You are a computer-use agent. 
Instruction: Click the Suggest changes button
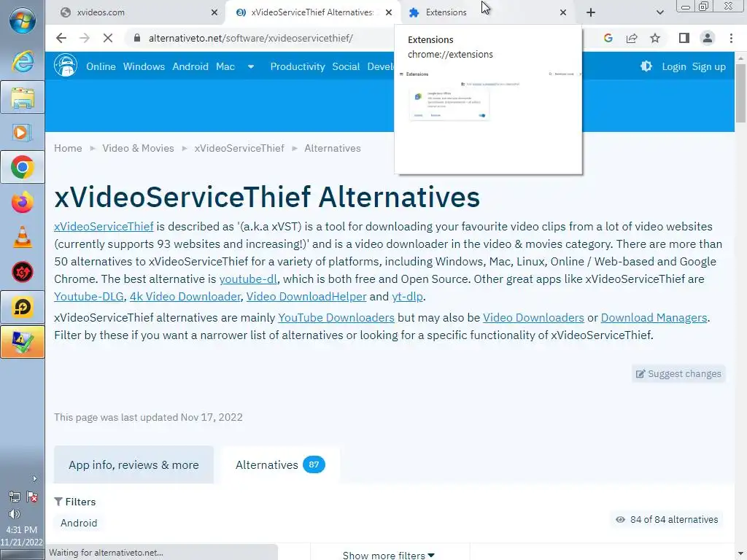[x=679, y=374]
